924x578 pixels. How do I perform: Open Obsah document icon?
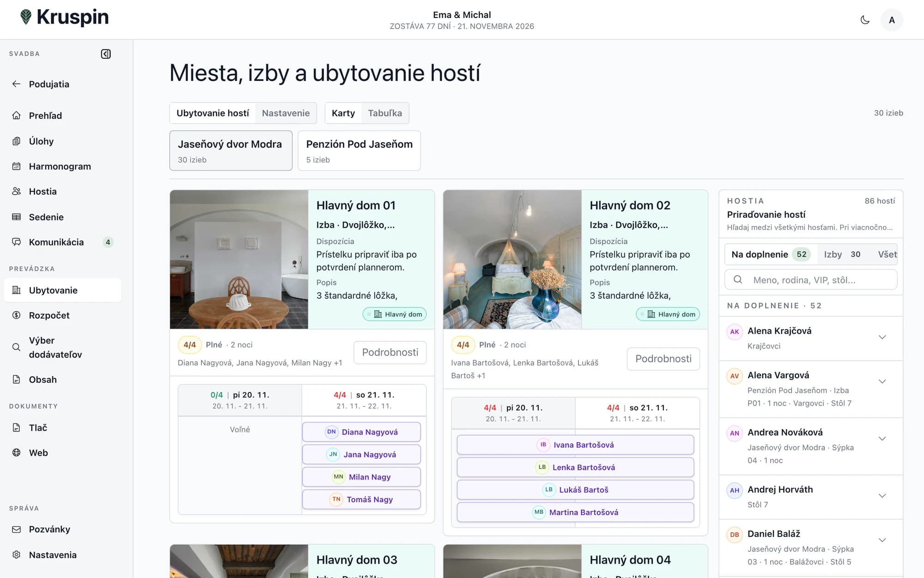click(x=17, y=380)
